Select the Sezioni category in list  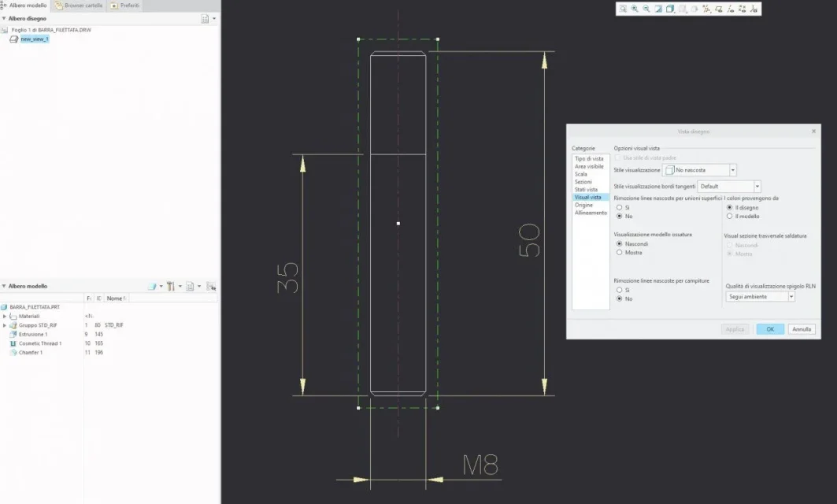tap(583, 182)
